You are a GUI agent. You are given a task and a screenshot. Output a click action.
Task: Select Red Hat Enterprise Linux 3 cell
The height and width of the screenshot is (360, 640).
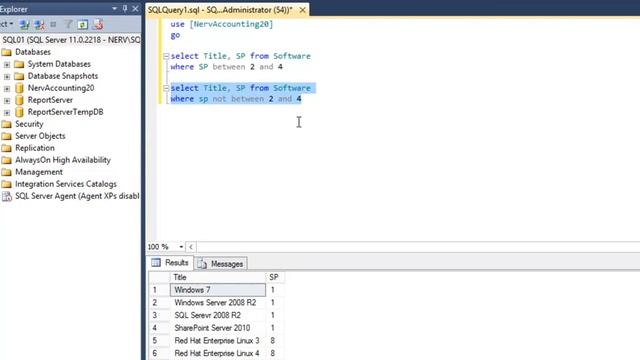[218, 340]
